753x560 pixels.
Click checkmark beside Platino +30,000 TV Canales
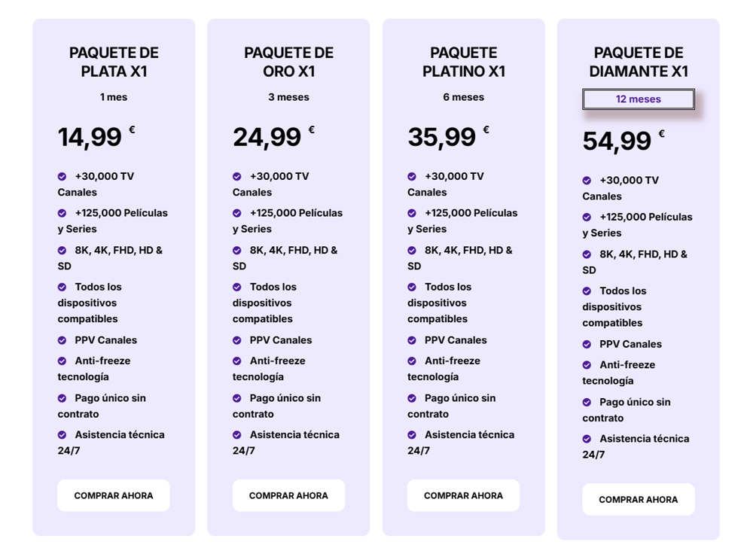(x=412, y=177)
